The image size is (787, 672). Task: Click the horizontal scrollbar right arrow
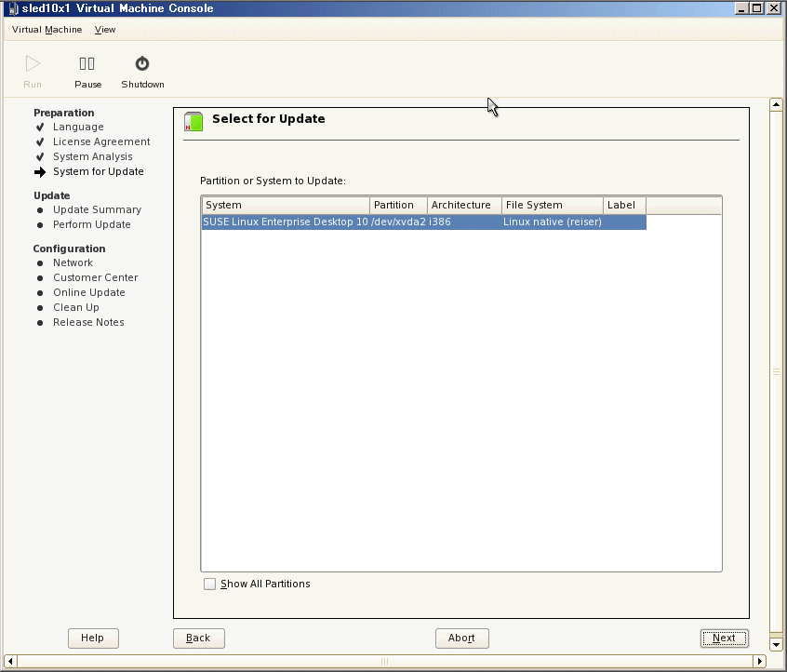tap(760, 661)
